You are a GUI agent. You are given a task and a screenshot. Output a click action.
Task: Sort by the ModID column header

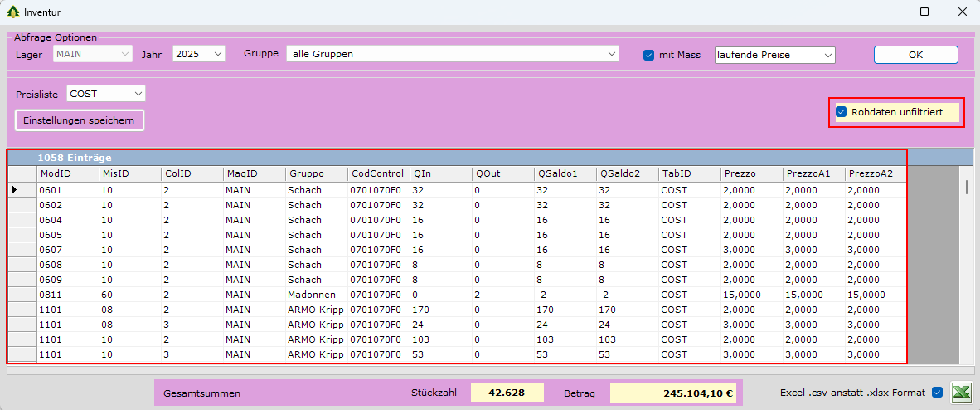tap(66, 174)
